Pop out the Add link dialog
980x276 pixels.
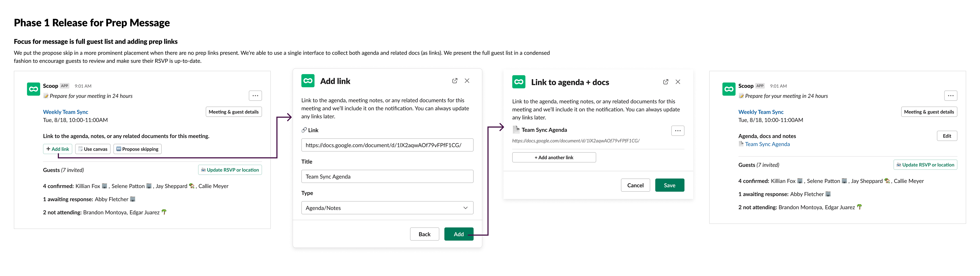[x=455, y=81]
